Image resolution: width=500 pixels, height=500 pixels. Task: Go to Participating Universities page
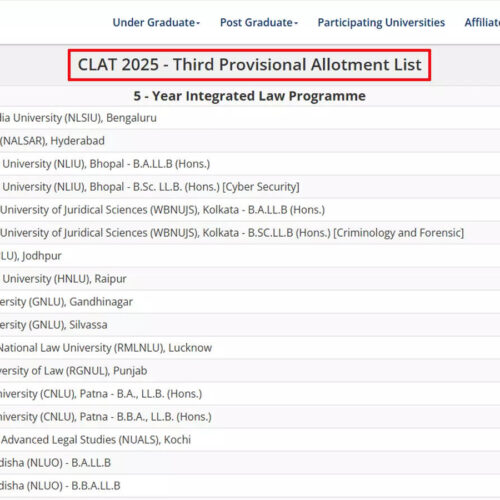click(381, 22)
